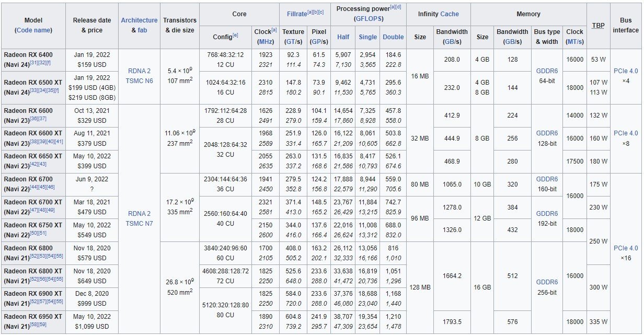Follow the 'Architecture' header link

(139, 20)
